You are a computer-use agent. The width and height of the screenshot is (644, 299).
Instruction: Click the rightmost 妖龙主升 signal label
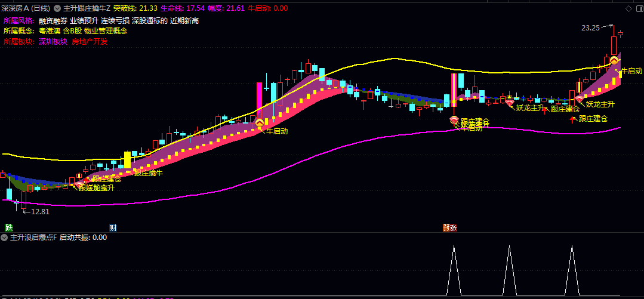[600, 104]
